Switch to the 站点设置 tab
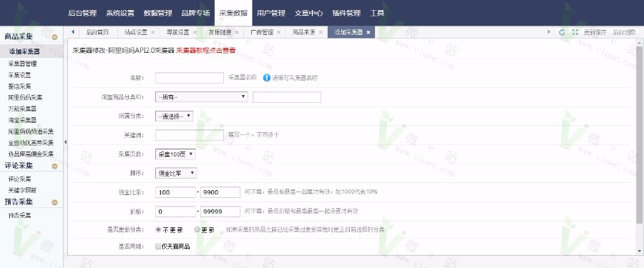Screen dimensions: 644x268 [x=136, y=32]
